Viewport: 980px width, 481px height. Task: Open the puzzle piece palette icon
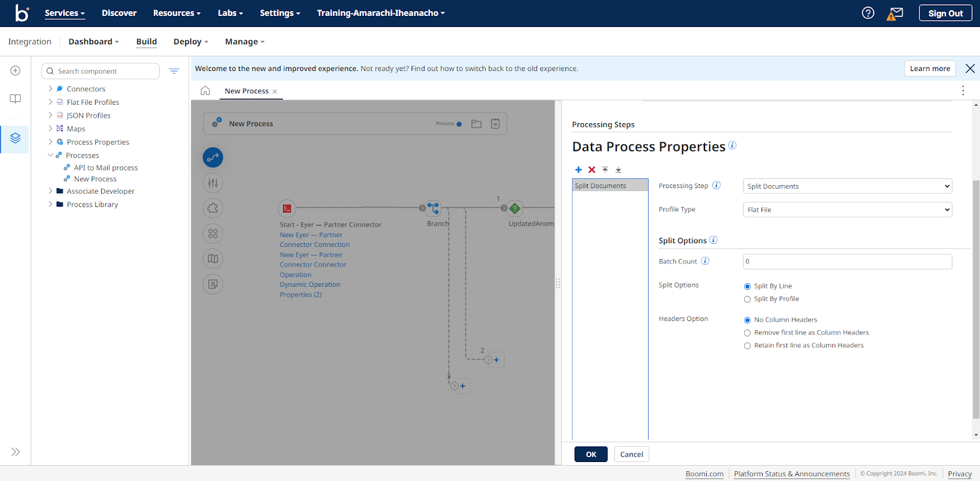click(x=213, y=208)
